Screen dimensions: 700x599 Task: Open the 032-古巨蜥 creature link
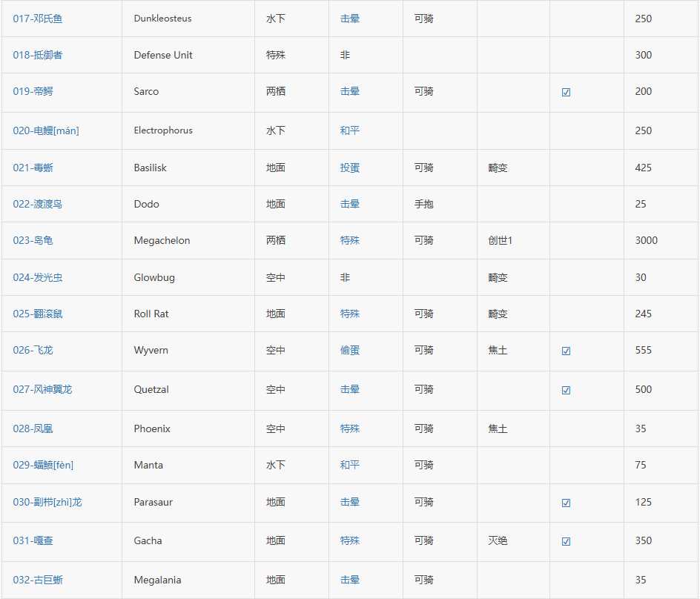pyautogui.click(x=38, y=580)
